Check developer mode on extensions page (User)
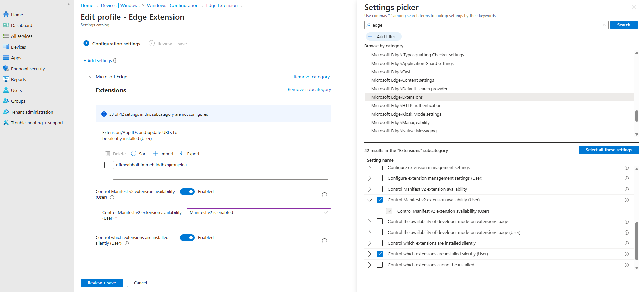The image size is (644, 292). pyautogui.click(x=380, y=232)
